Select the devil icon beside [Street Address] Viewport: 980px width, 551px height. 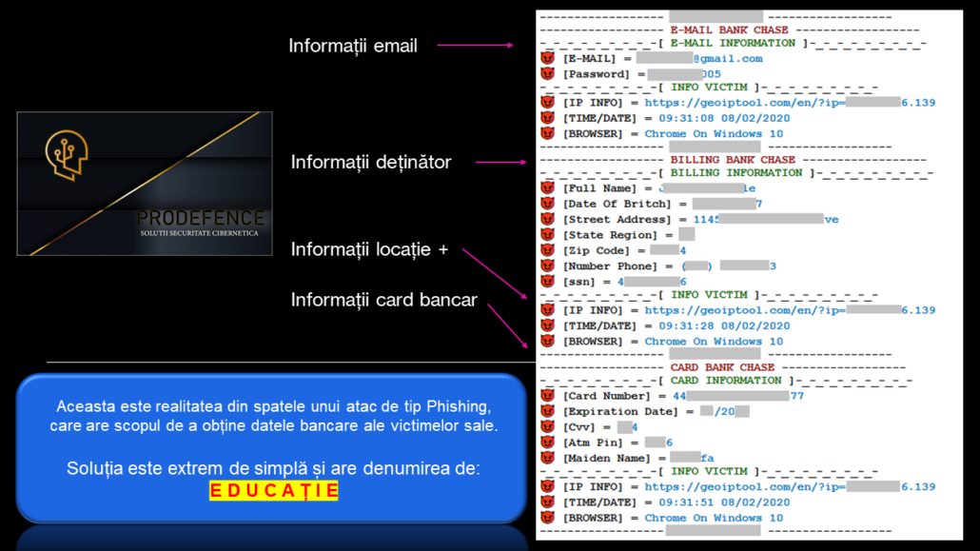coord(547,219)
